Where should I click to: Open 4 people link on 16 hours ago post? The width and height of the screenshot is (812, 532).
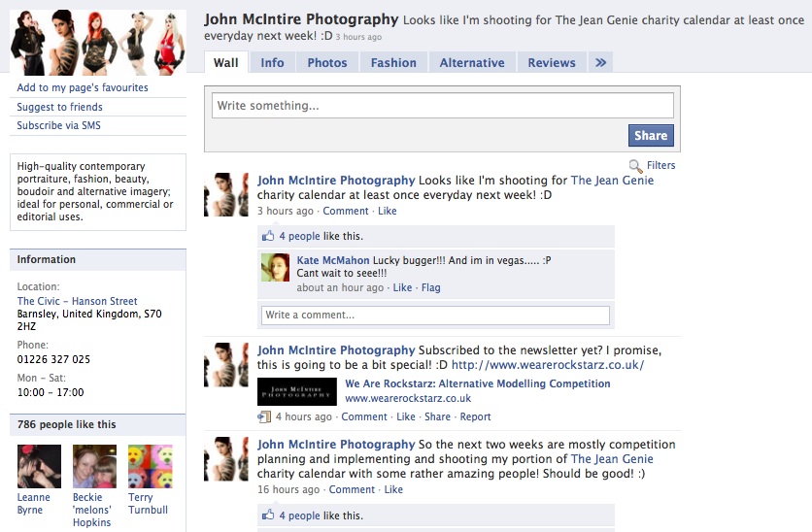point(299,515)
